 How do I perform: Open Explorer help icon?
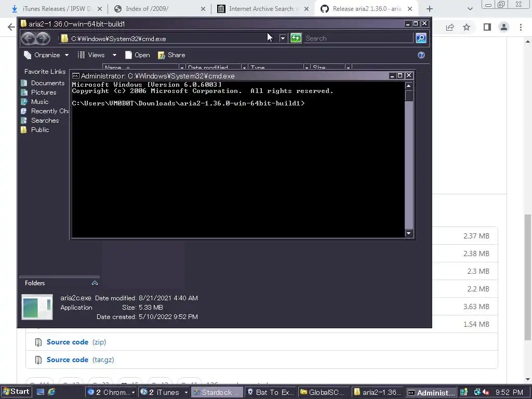click(x=421, y=55)
